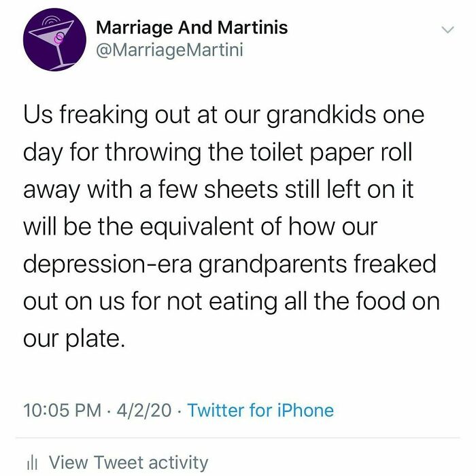Click the final words "our plate."
This screenshot has height=476, width=476.
click(75, 338)
